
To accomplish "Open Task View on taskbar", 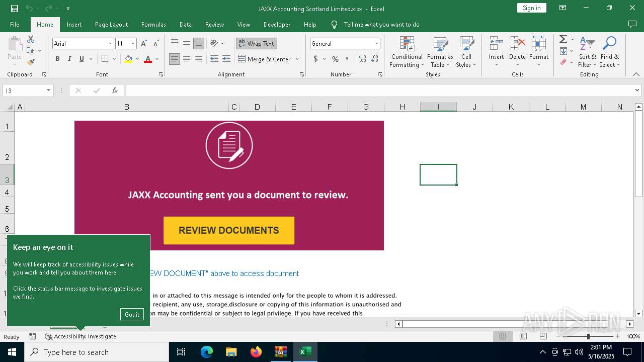I will tap(181, 352).
